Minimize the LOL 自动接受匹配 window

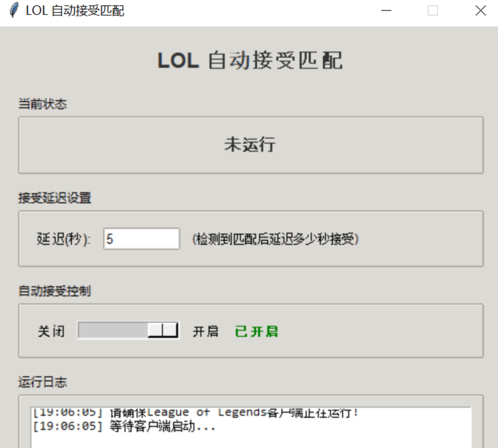[x=386, y=10]
